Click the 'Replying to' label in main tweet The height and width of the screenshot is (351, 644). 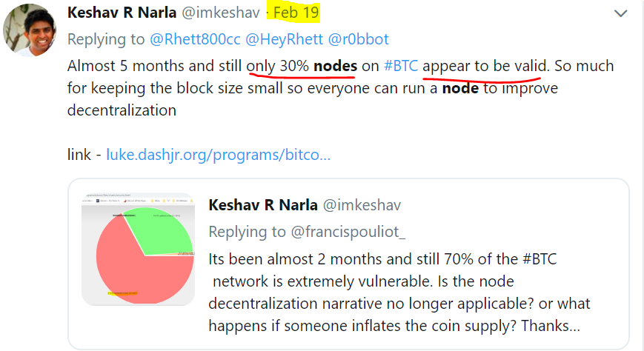[106, 39]
